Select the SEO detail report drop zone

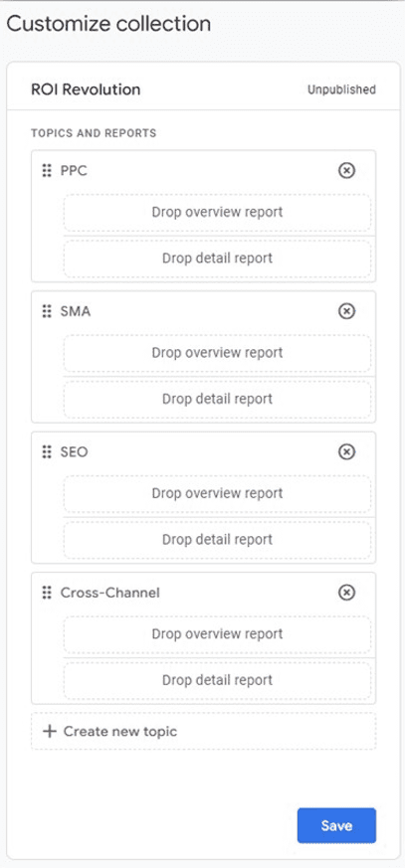tap(217, 539)
